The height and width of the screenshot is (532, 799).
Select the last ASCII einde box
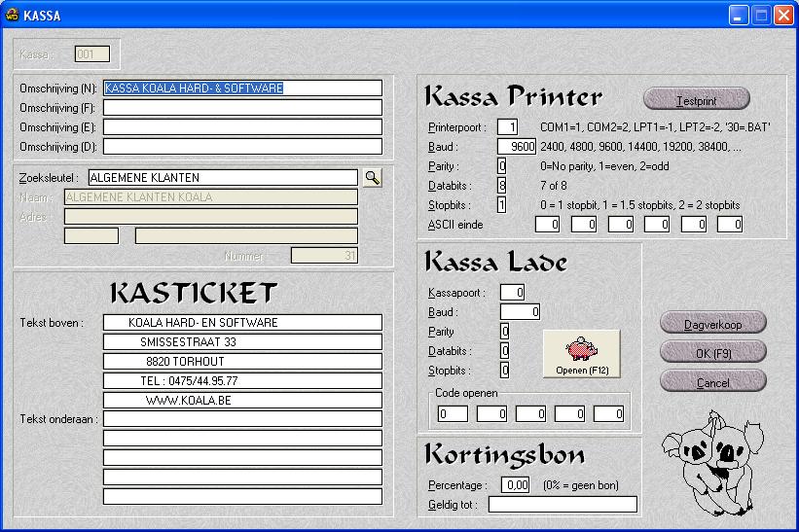(730, 225)
